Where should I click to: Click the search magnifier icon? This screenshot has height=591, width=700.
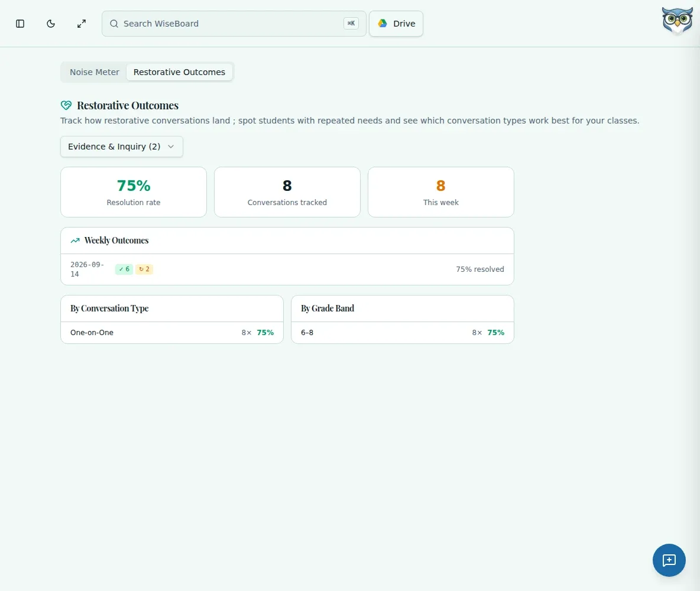tap(114, 24)
